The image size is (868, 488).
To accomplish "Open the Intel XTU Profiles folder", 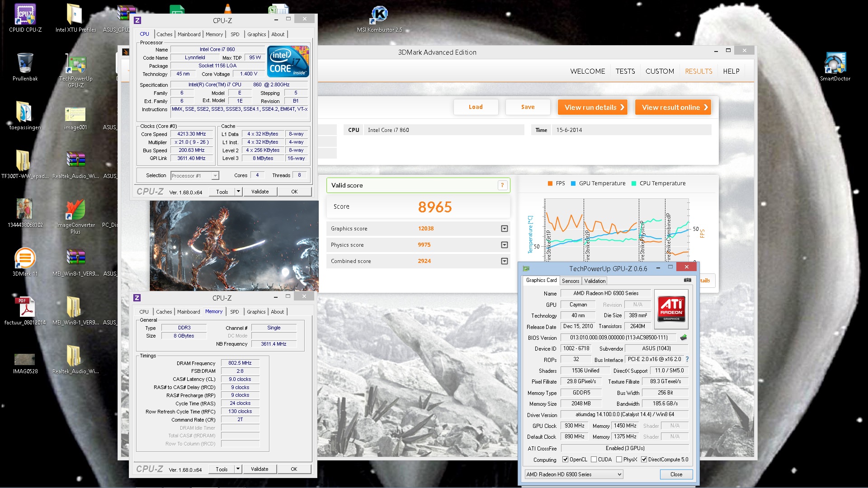I will [75, 18].
